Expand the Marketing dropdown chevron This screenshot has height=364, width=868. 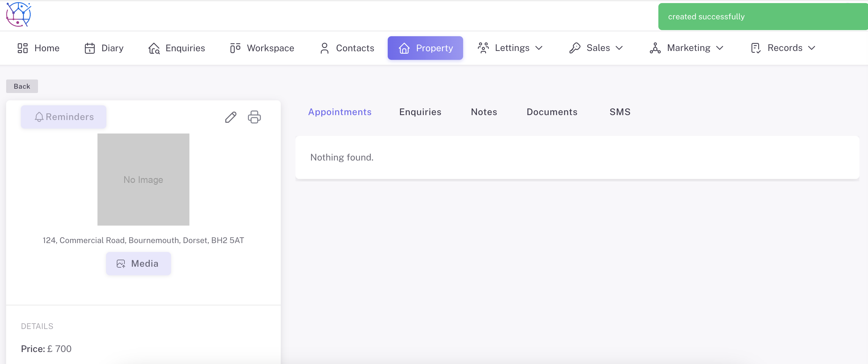(x=719, y=48)
